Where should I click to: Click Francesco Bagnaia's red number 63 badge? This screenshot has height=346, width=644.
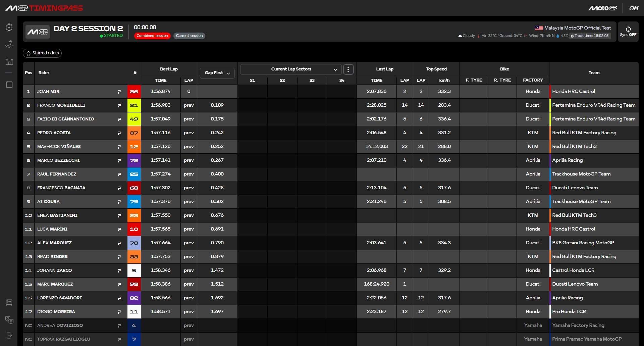tap(134, 188)
